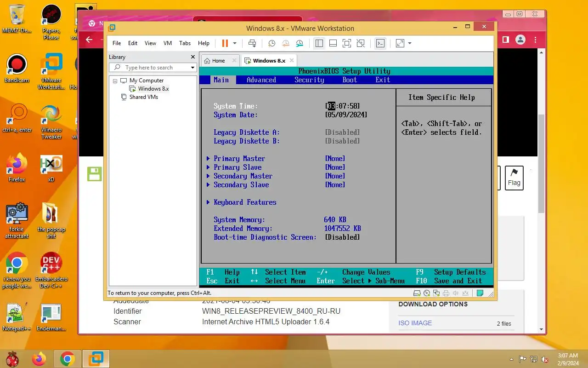Open the Tabs menu
588x368 pixels.
tap(185, 43)
